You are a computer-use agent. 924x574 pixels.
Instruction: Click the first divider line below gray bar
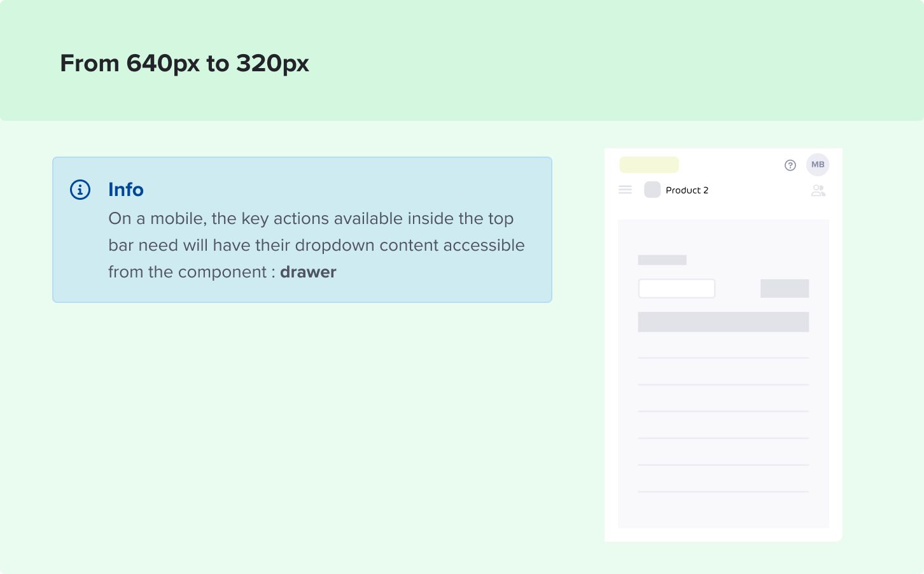(724, 358)
